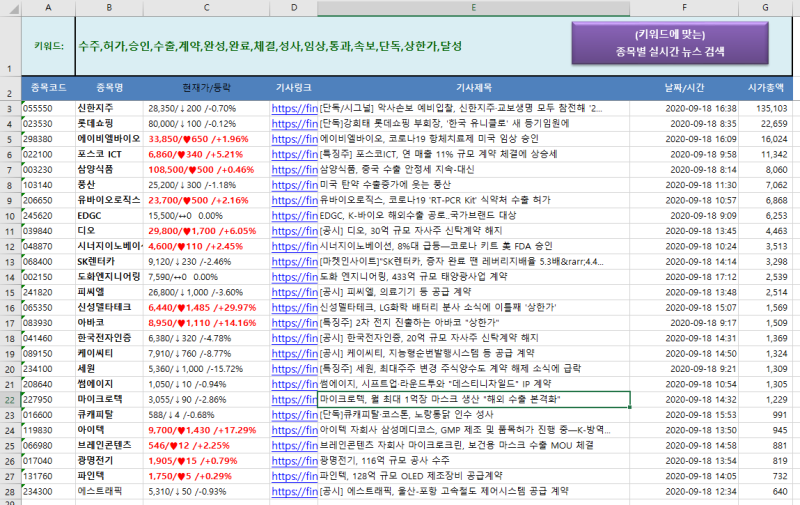Select price cell 6,440 +29.97%
This screenshot has height=505, width=800.
tap(207, 308)
